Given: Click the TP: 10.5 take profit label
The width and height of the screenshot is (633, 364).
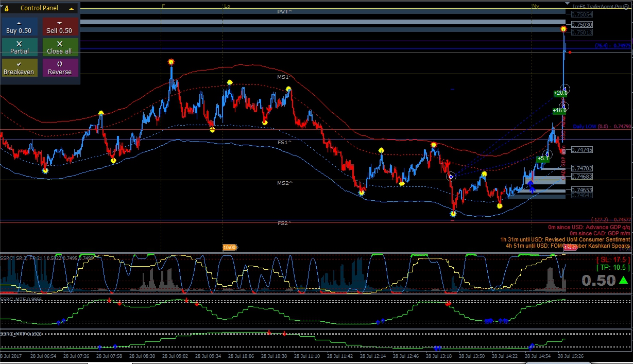Looking at the screenshot, I should [x=613, y=267].
